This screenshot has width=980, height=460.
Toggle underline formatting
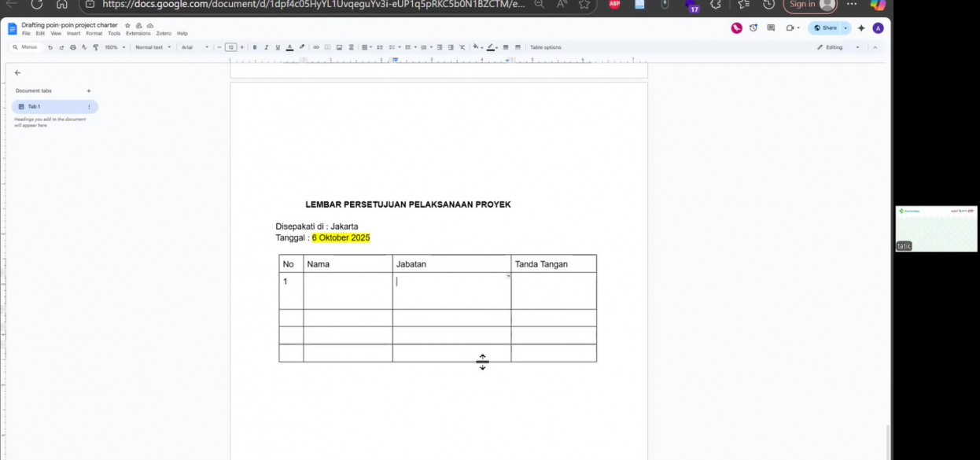[278, 47]
